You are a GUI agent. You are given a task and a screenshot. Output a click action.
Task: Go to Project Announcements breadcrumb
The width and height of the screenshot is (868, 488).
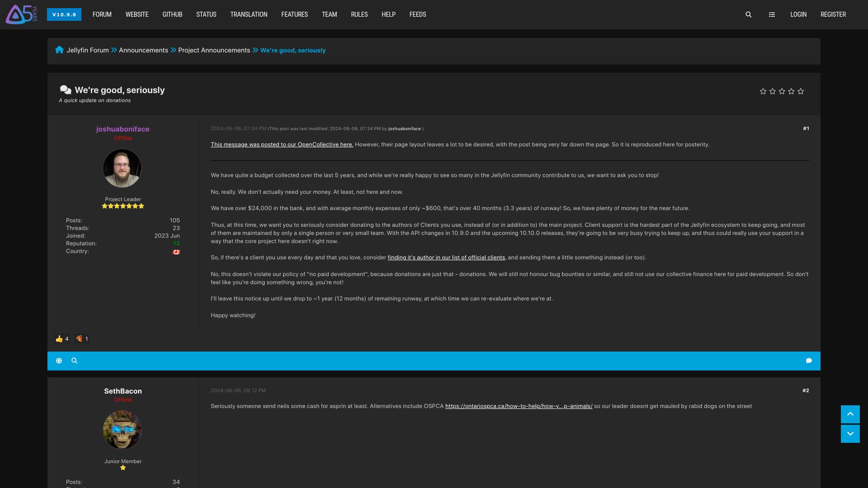(214, 50)
